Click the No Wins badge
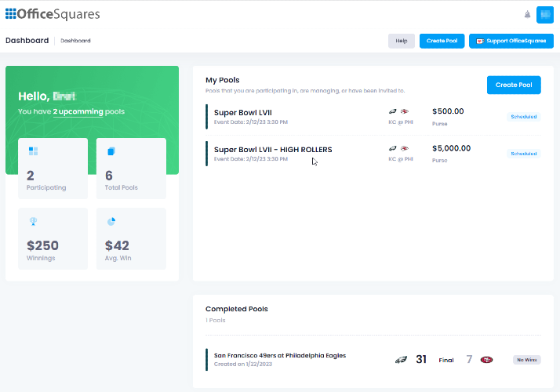Viewport: 560px width, 392px height. tap(527, 360)
